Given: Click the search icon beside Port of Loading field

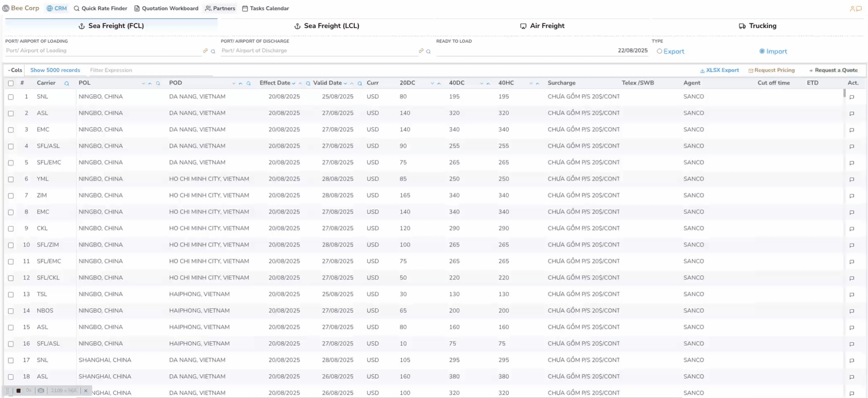Looking at the screenshot, I should pos(213,52).
